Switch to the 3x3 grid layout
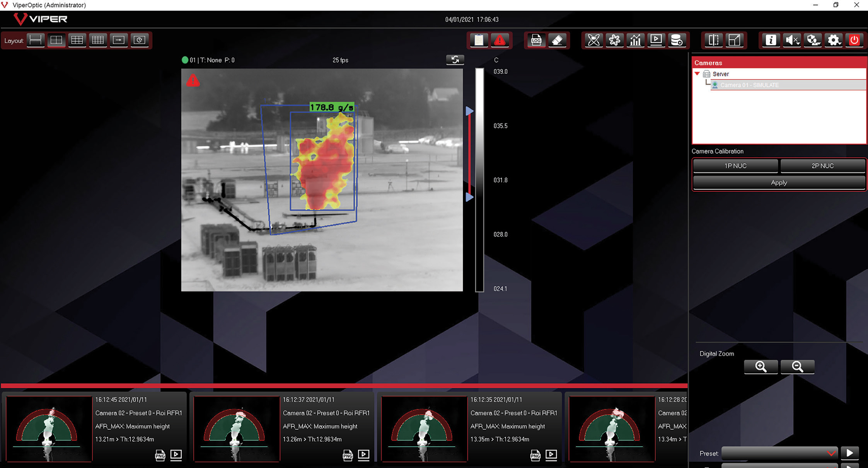 tap(77, 40)
